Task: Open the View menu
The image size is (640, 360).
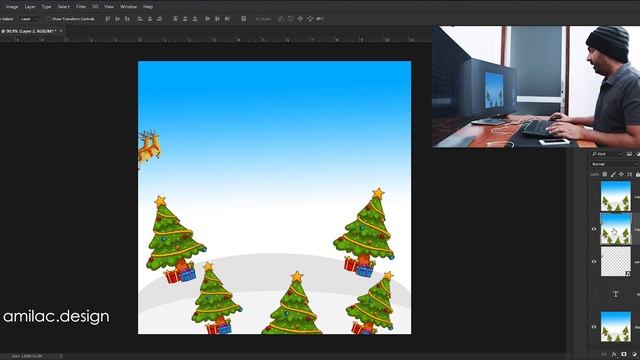Action: [x=109, y=7]
